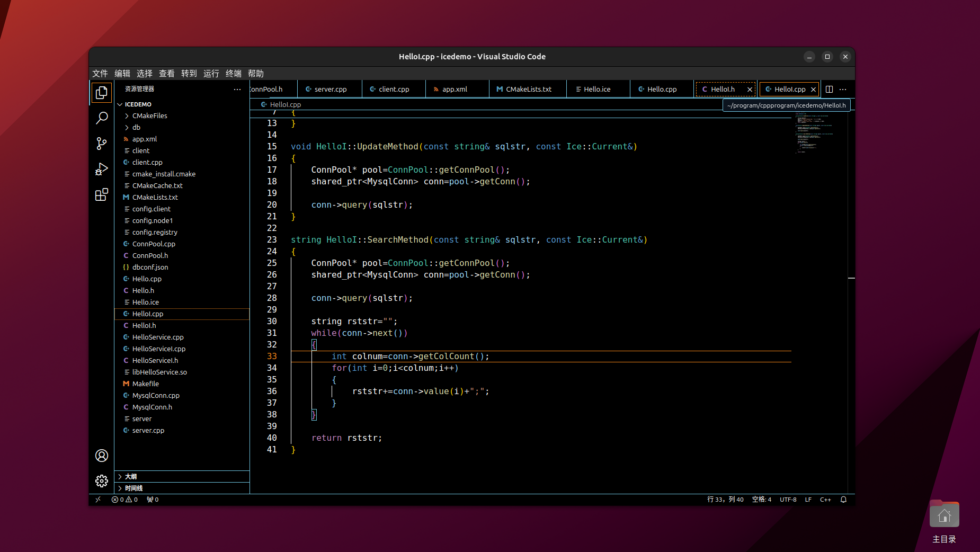Open HelloServiceI.h in the explorer
The image size is (980, 552).
182,360
